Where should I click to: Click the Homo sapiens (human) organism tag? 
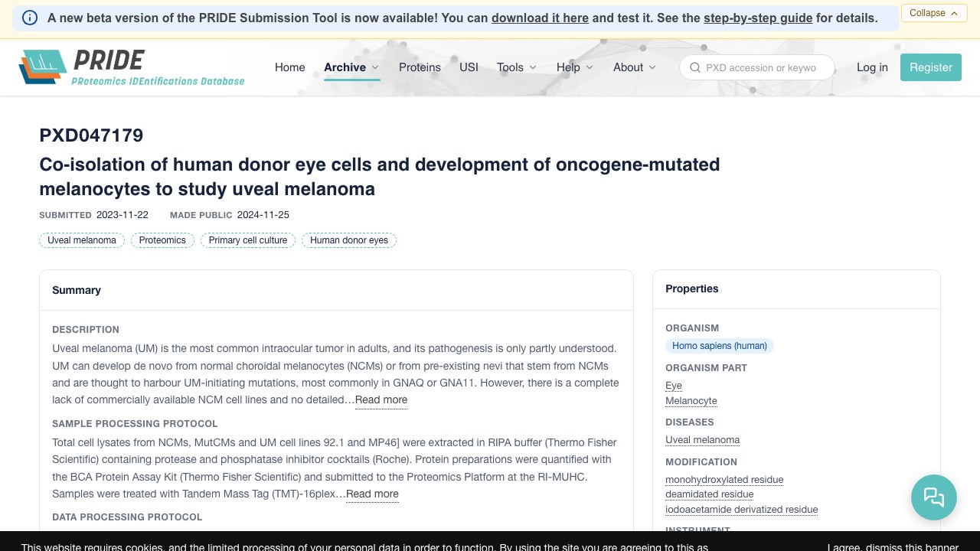720,346
